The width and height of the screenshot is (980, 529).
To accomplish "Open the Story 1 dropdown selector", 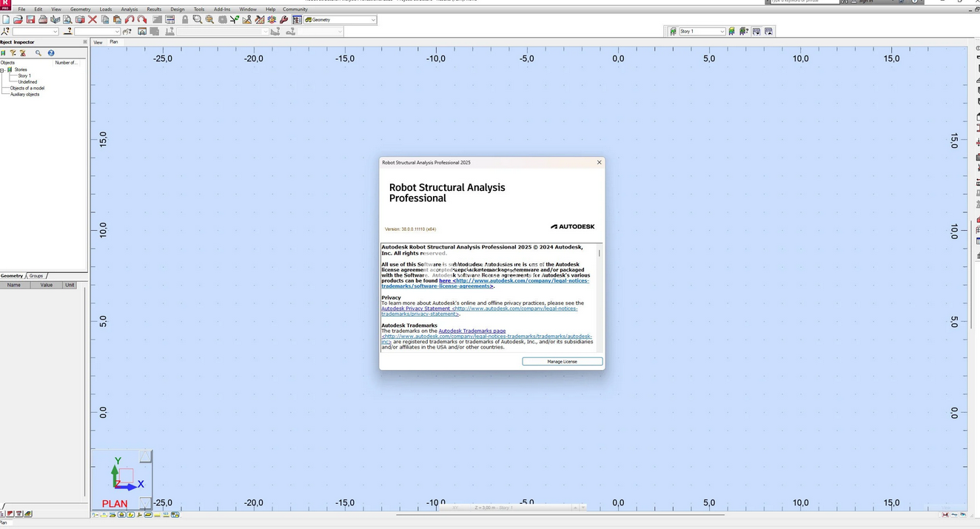I will [702, 32].
